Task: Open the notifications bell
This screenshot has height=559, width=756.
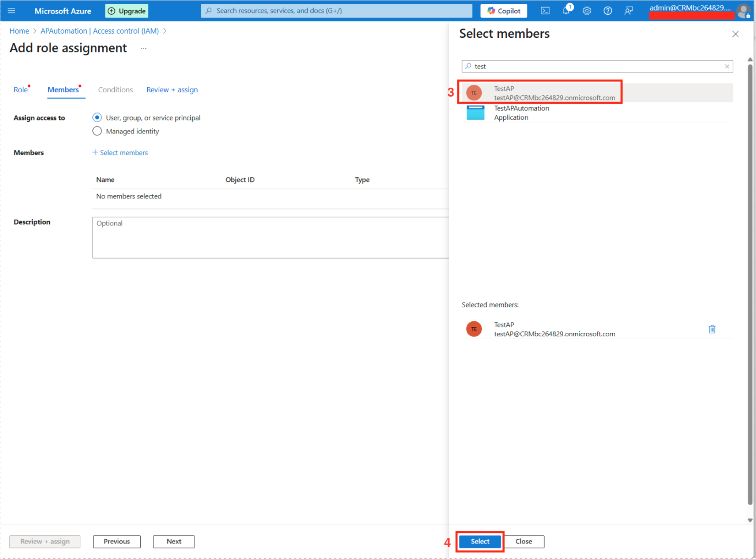Action: [x=566, y=10]
